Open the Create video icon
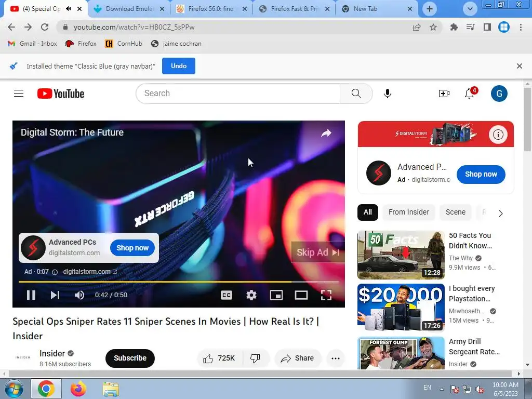 pyautogui.click(x=444, y=94)
